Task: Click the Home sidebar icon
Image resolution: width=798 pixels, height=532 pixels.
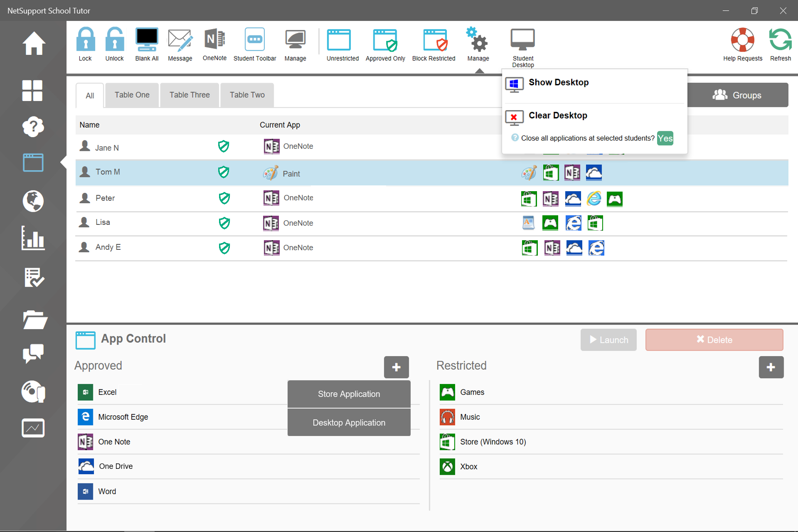Action: click(x=33, y=43)
